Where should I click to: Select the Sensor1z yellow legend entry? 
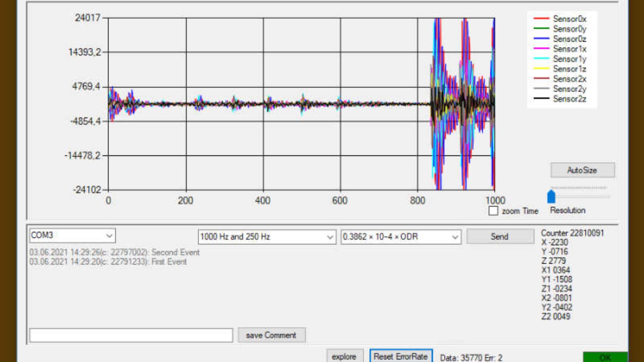pos(560,69)
